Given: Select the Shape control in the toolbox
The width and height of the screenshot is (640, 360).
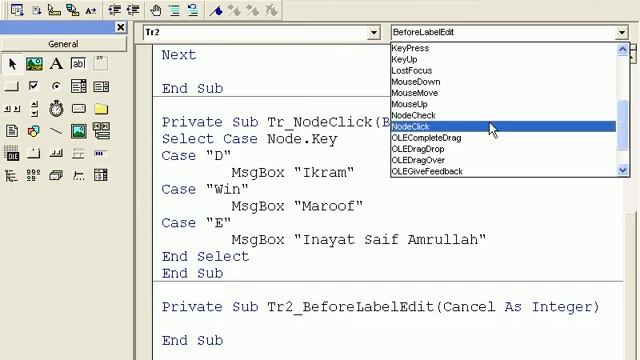Looking at the screenshot, I should pyautogui.click(x=33, y=131).
